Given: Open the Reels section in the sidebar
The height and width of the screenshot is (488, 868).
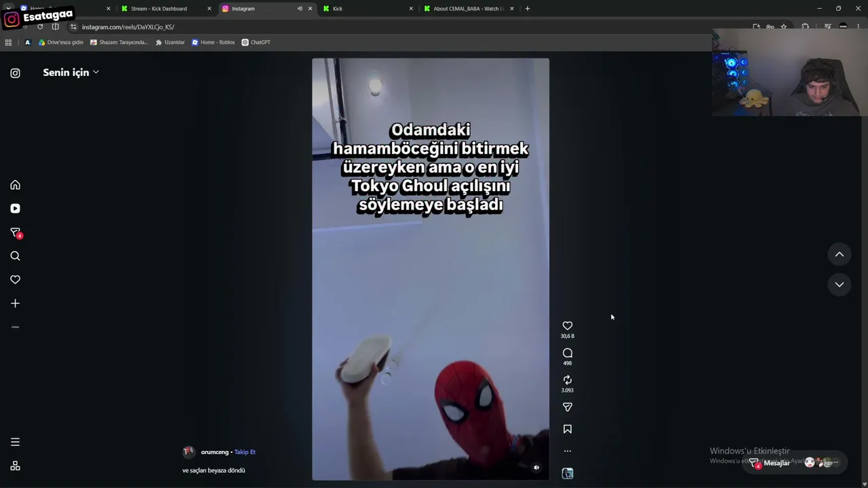Looking at the screenshot, I should pyautogui.click(x=15, y=209).
